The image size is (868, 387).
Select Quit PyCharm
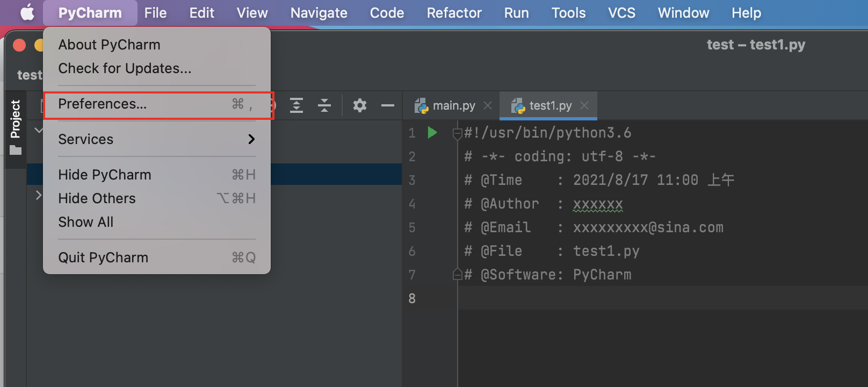(x=157, y=257)
